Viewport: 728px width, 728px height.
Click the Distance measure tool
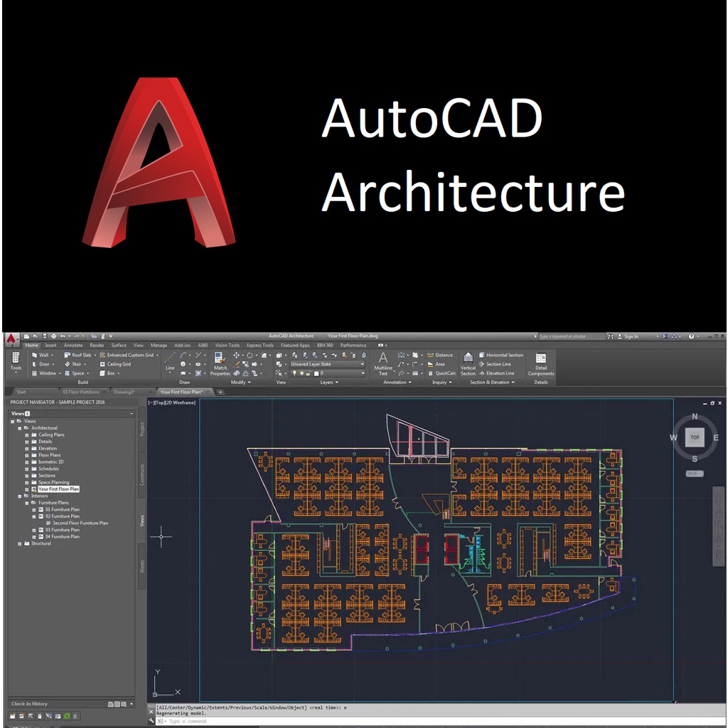[443, 355]
